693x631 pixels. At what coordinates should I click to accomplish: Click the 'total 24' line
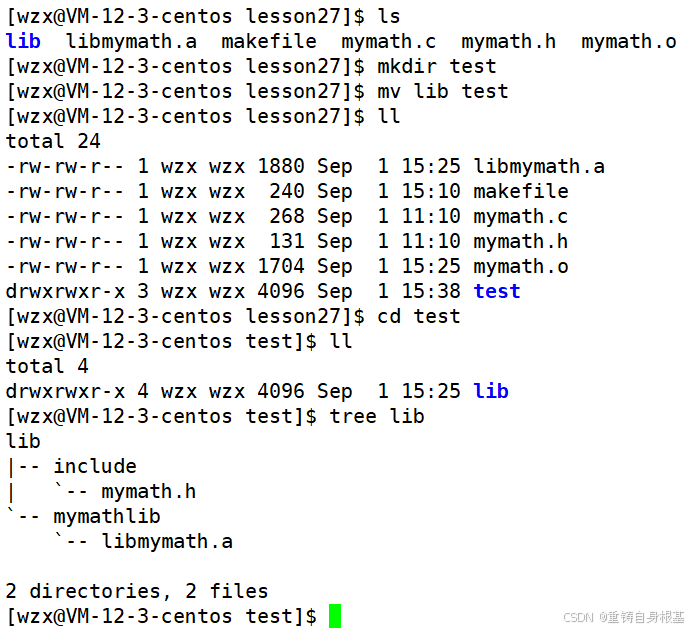(53, 141)
